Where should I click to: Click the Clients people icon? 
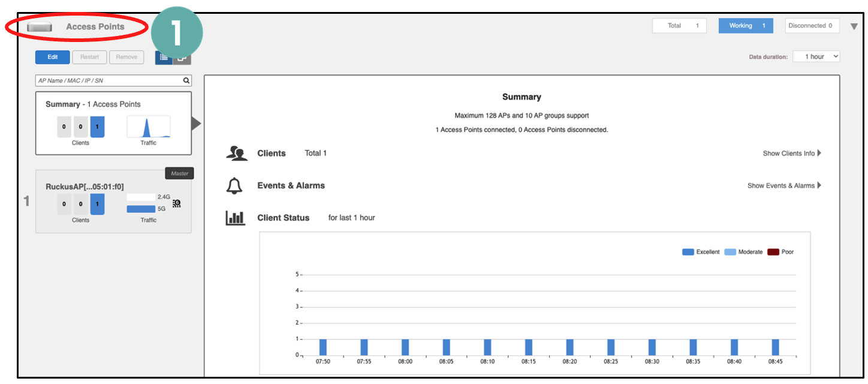click(236, 154)
